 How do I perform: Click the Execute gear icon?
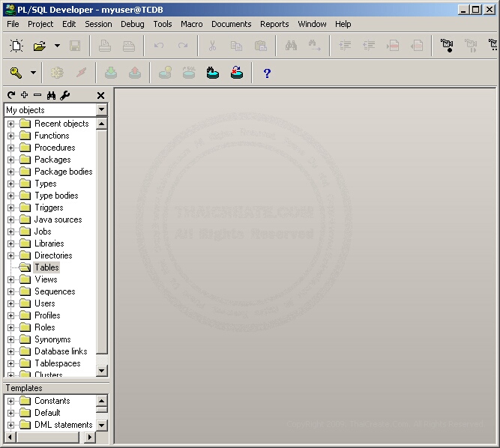tap(57, 73)
